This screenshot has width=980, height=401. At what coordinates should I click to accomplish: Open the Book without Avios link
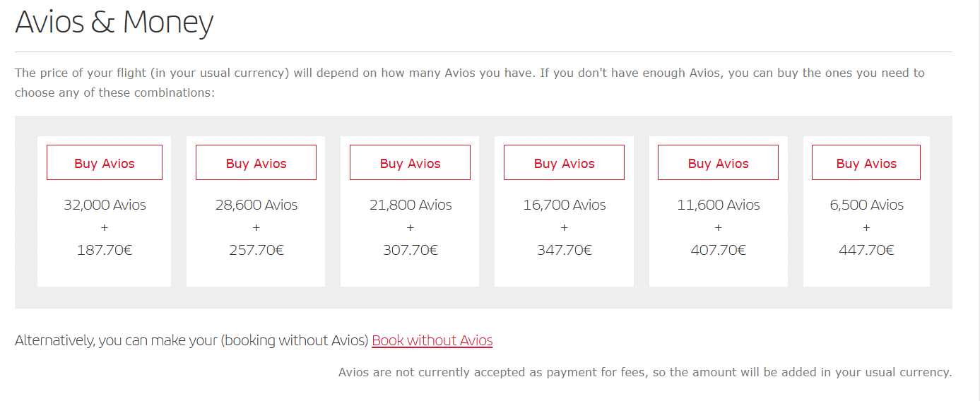click(432, 340)
